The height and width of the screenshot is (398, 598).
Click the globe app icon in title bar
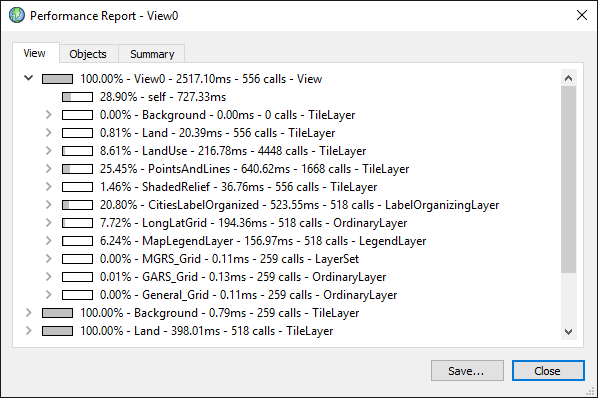16,16
